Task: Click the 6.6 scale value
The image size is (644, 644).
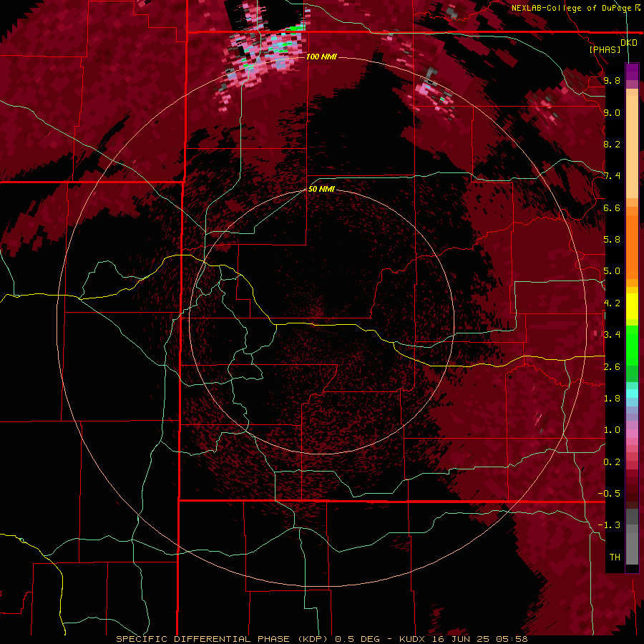Action: (612, 208)
